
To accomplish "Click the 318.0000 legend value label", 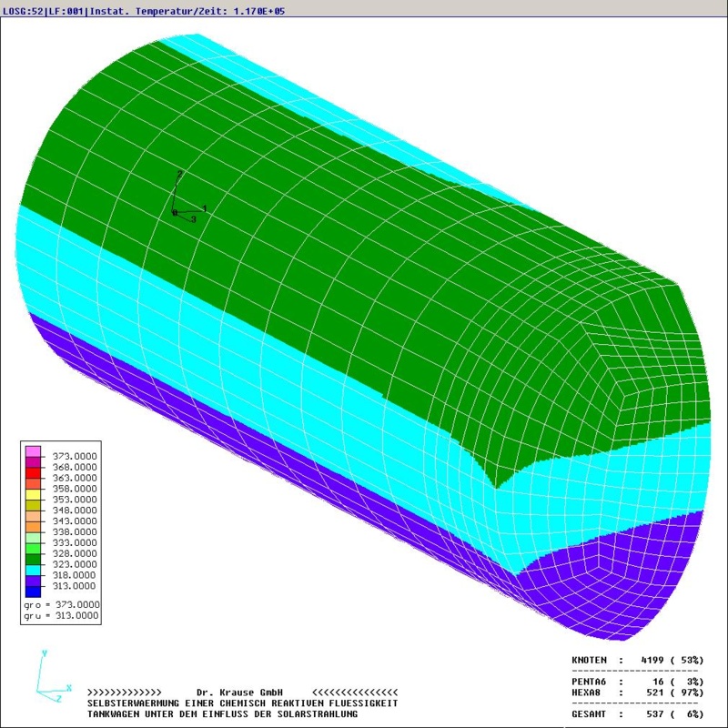I will (x=75, y=575).
